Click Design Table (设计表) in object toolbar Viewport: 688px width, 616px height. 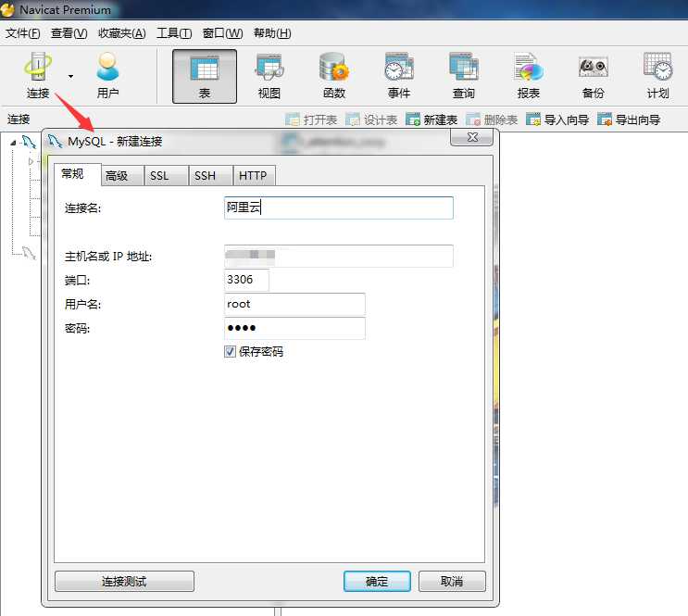pos(371,119)
